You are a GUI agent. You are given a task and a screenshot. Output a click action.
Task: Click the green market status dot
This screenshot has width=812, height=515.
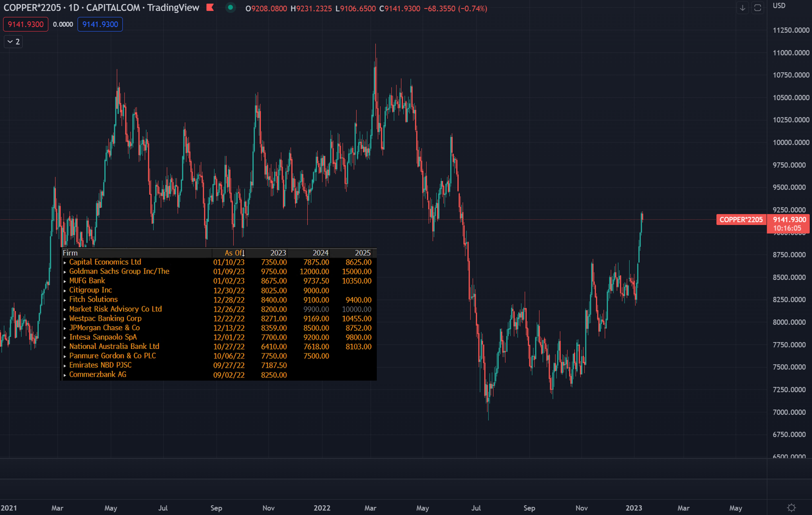pos(230,8)
